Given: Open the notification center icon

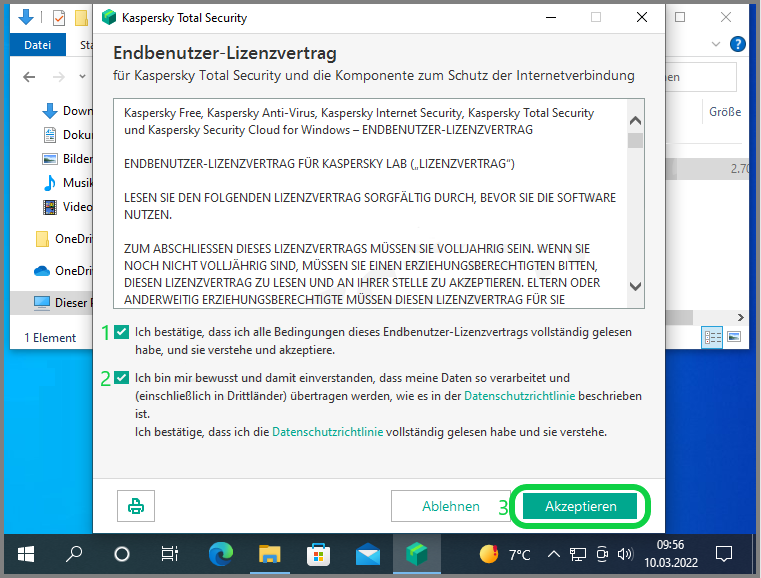Looking at the screenshot, I should coord(724,554).
